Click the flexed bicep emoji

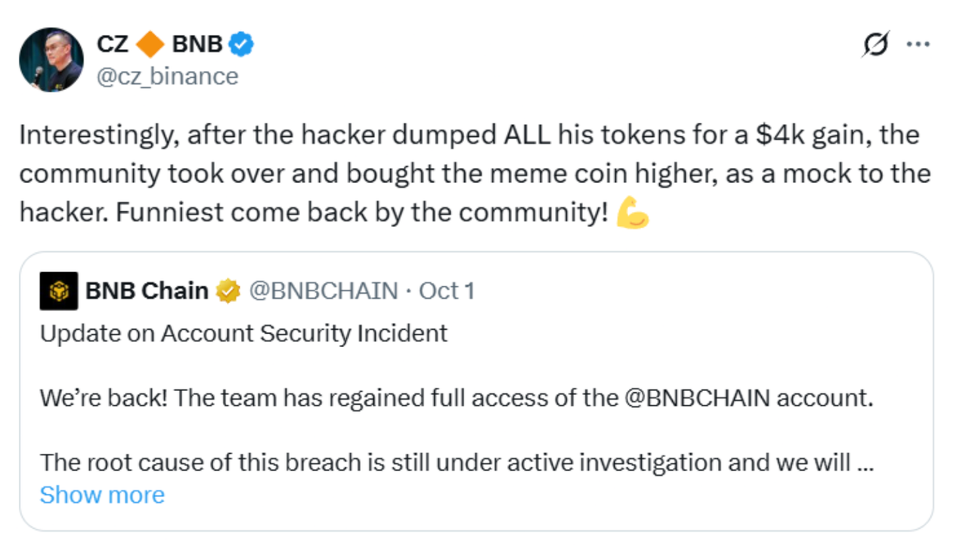(x=632, y=212)
